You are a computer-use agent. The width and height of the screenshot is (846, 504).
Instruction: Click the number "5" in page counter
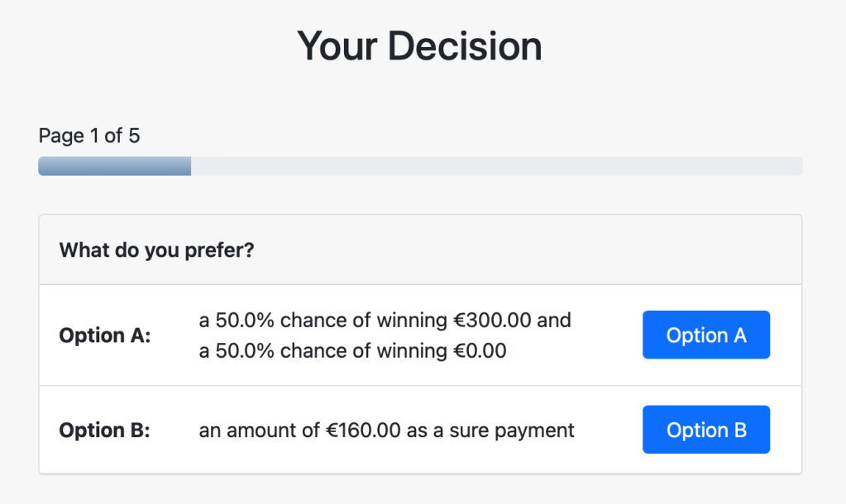coord(134,136)
